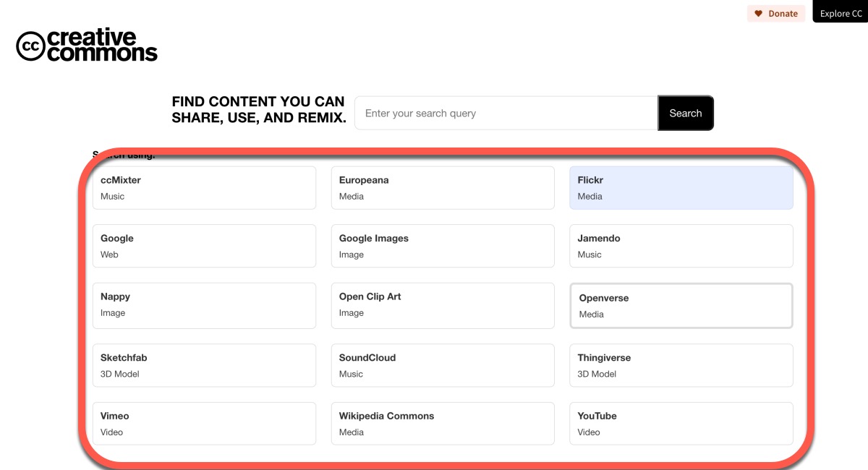Select Wikipedia Commons media source
Image resolution: width=868 pixels, height=470 pixels.
pos(443,424)
